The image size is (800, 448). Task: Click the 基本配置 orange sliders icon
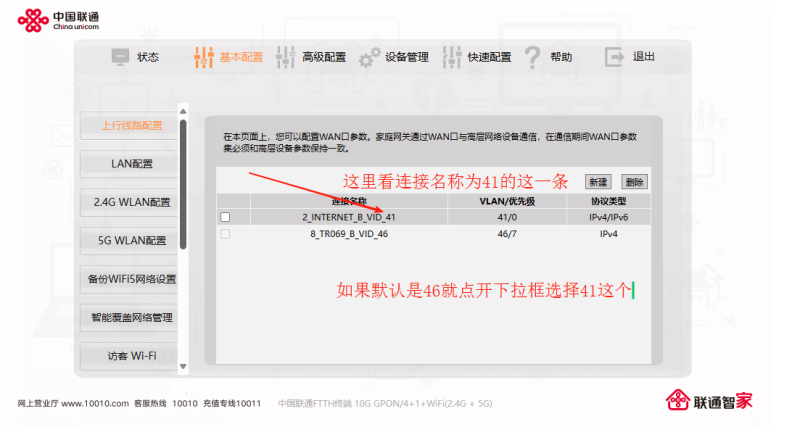204,57
